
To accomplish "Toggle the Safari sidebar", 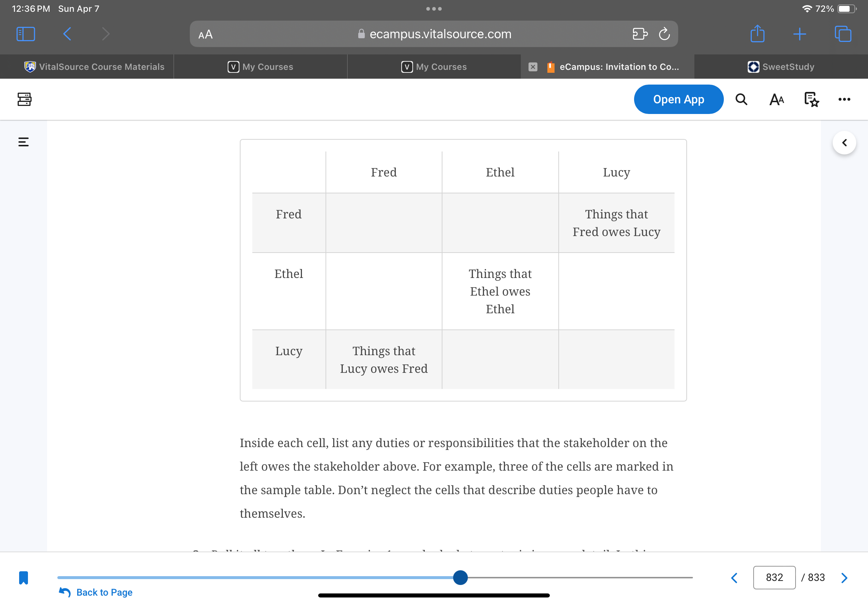I will coord(26,34).
